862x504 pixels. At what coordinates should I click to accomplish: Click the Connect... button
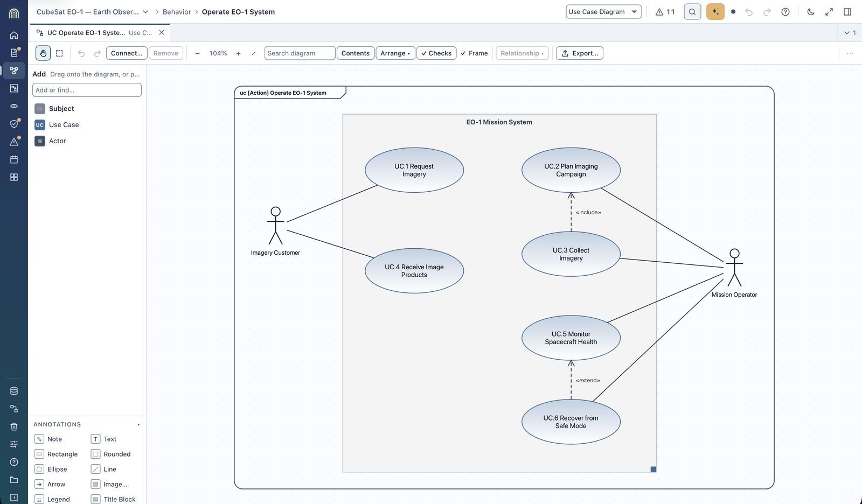point(127,53)
